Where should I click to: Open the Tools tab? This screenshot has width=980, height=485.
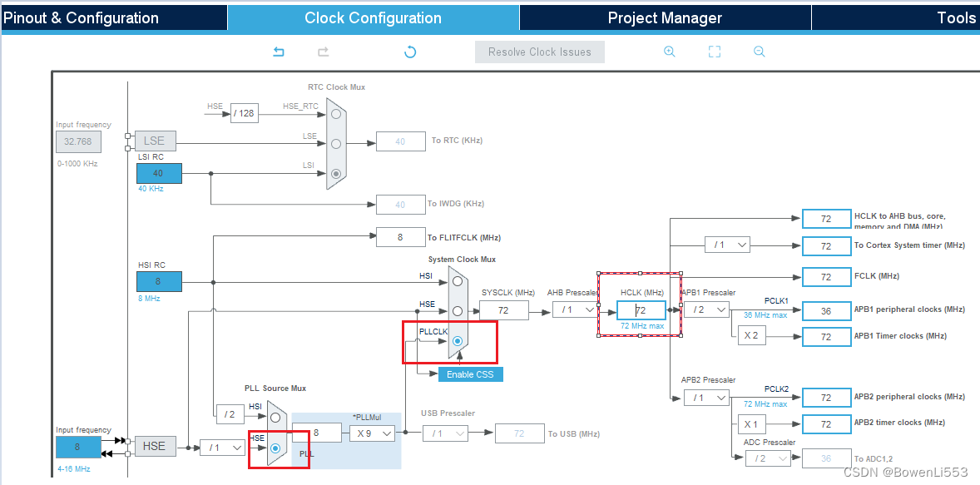click(x=896, y=17)
